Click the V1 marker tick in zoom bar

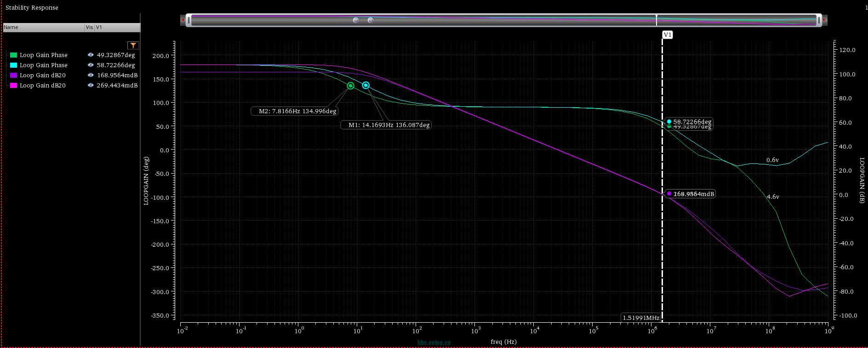[657, 20]
